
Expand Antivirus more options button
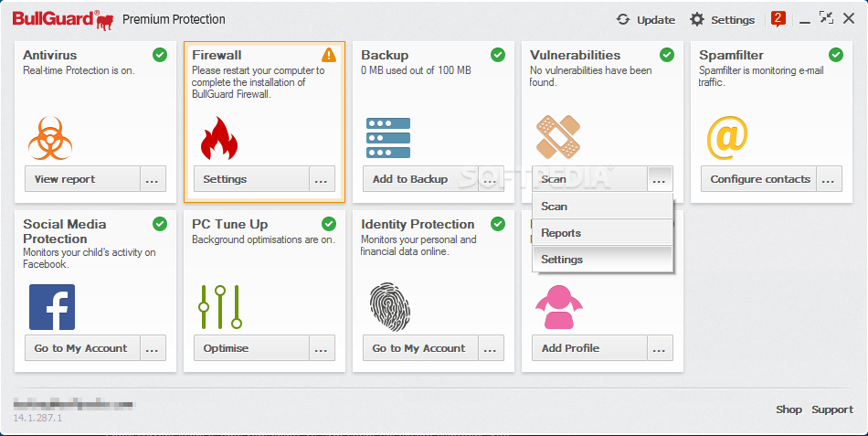153,179
